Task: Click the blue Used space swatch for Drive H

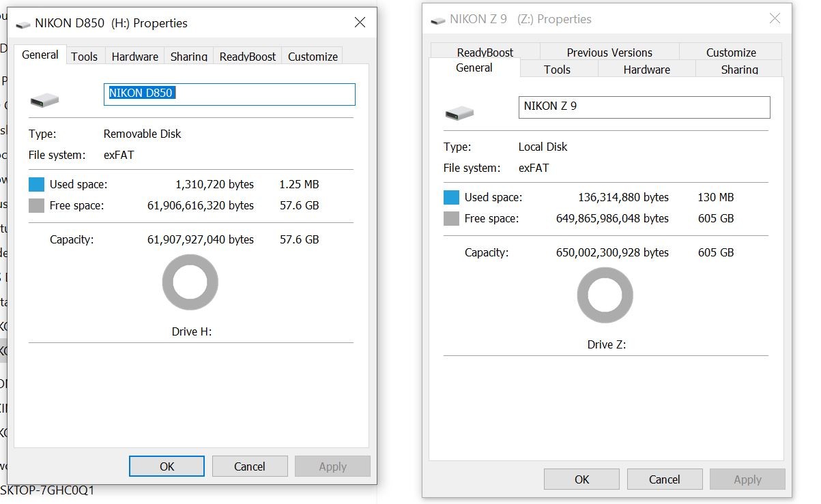Action: [x=36, y=184]
